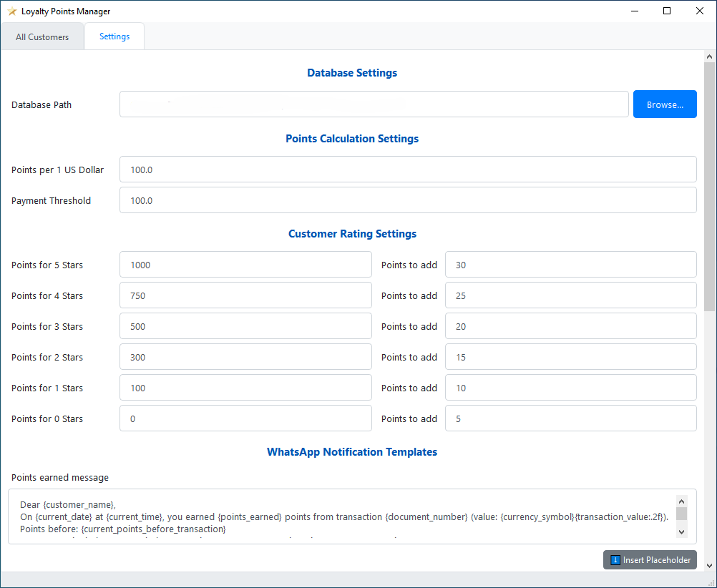Click the Payment Threshold field
This screenshot has width=717, height=588.
tap(407, 200)
